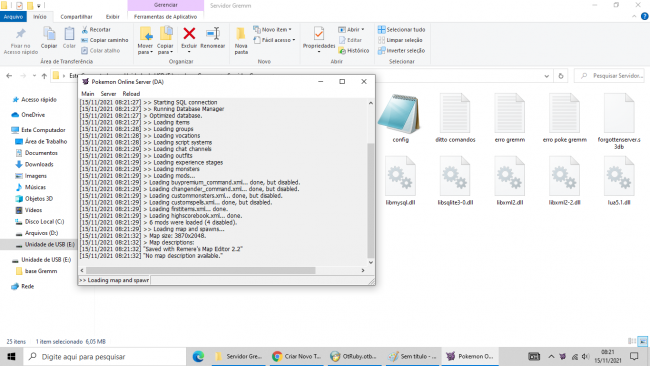Select Recortar scissors command
Screen dimensions: 650x366
(x=96, y=30)
